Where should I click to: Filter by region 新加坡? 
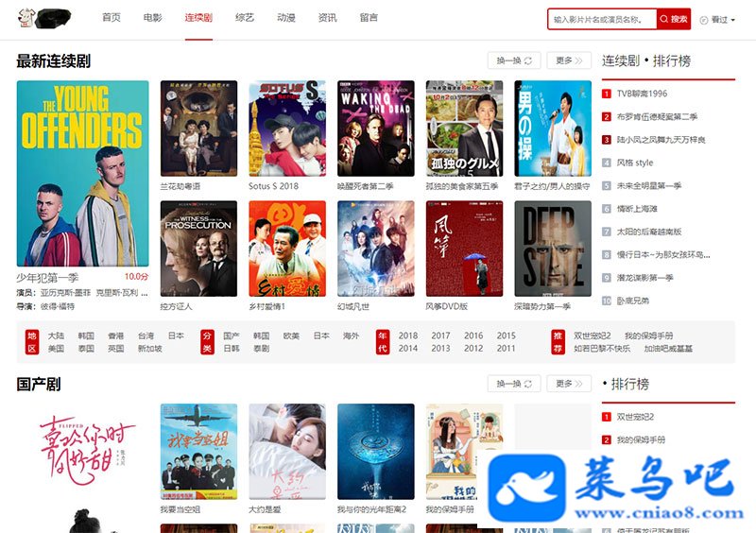150,349
